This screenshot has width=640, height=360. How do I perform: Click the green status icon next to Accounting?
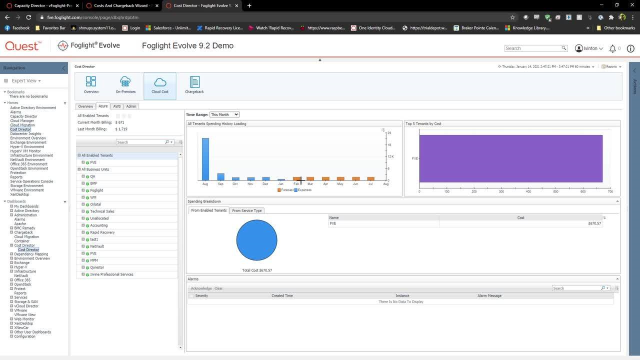(87, 226)
